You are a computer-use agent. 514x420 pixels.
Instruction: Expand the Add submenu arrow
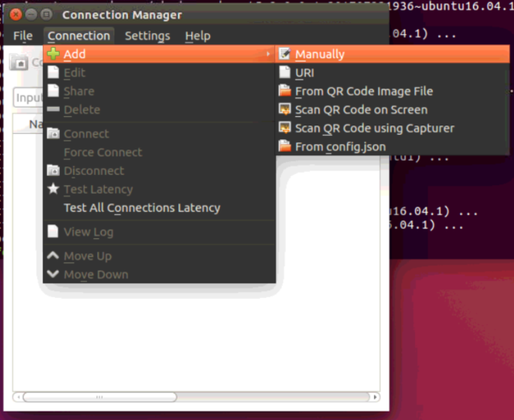click(268, 55)
